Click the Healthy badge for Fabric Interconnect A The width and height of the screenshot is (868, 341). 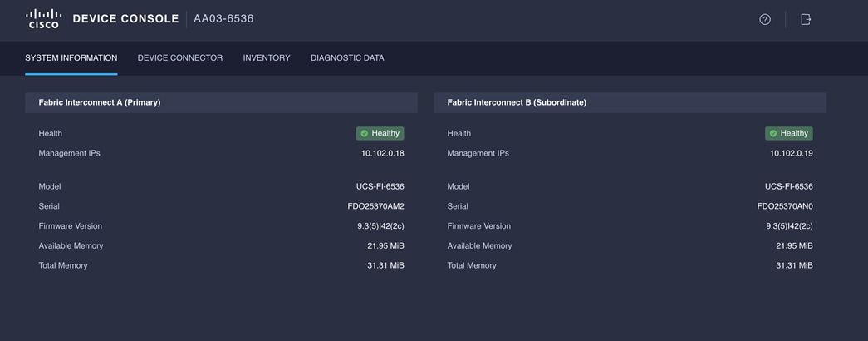pos(380,133)
